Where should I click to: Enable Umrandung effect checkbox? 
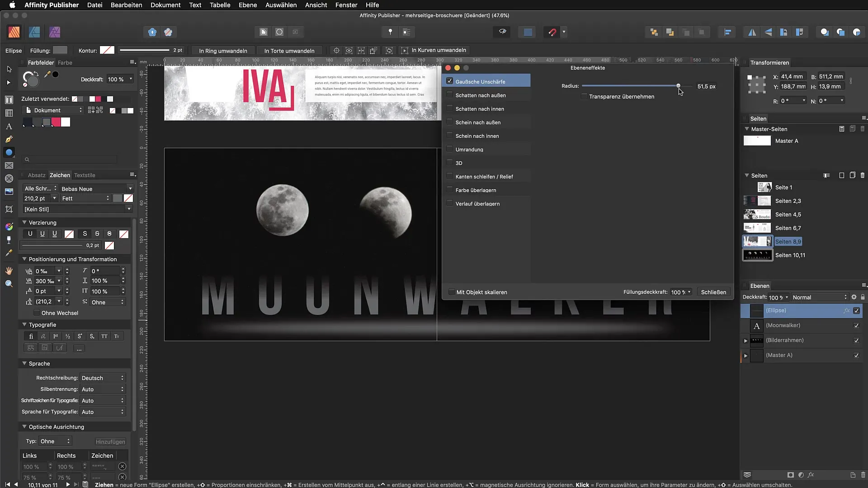[449, 149]
